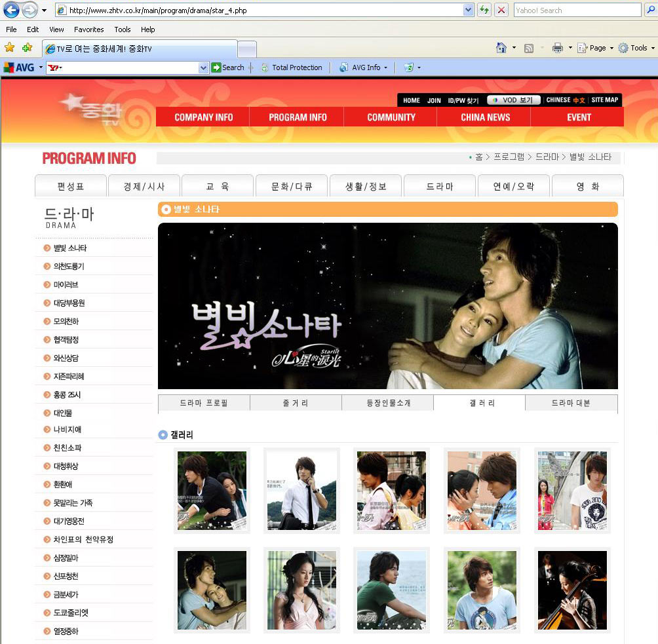Open 도쿄줄리엣 drama in sidebar
This screenshot has width=658, height=644.
click(71, 613)
